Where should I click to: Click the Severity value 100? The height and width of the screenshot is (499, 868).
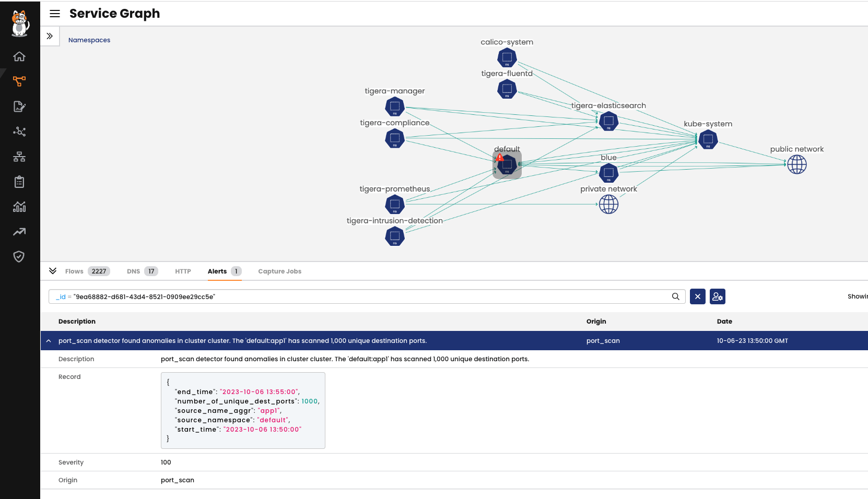(x=166, y=462)
